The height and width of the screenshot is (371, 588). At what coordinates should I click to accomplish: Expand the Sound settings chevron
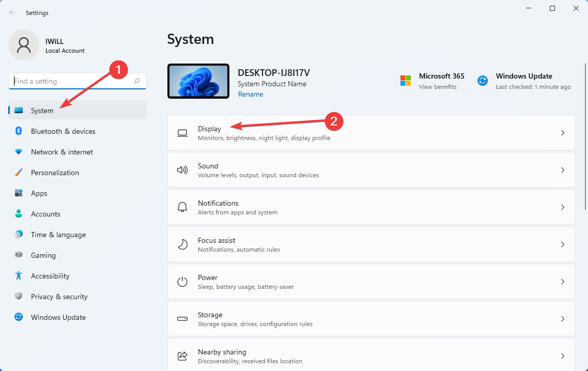point(563,170)
